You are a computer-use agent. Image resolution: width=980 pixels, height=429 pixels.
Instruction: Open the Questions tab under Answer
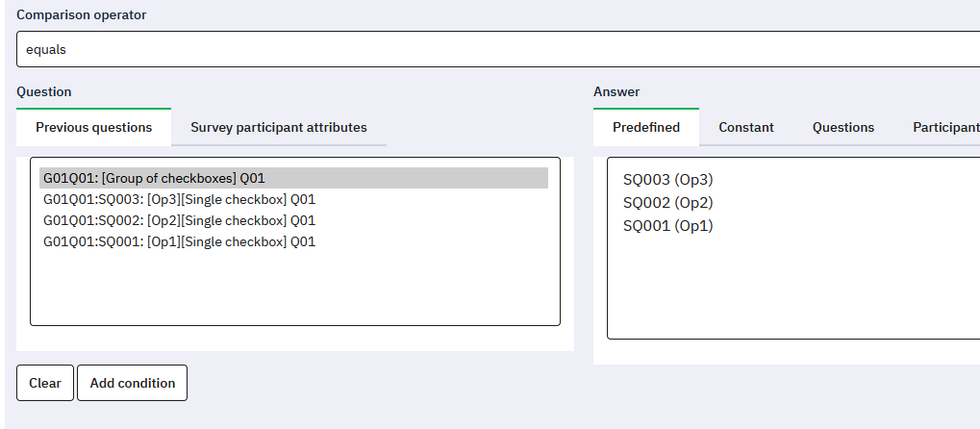(x=842, y=127)
